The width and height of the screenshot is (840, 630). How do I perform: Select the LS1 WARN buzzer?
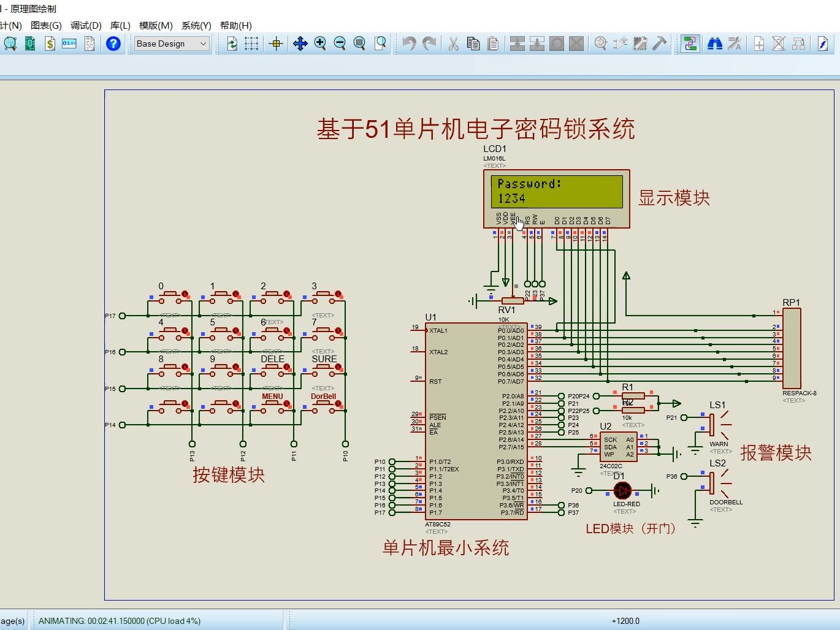click(x=719, y=424)
